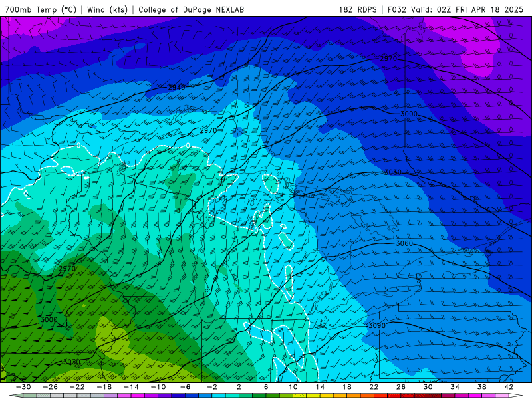Click the 2940 height contour label
This screenshot has height=399, width=532.
[x=176, y=88]
